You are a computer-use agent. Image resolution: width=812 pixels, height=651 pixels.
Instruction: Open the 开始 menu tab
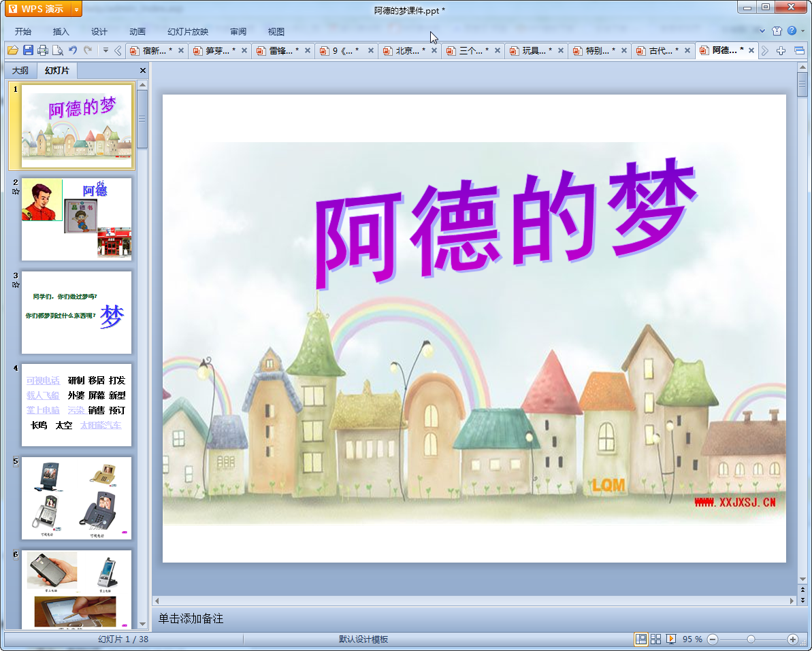23,31
